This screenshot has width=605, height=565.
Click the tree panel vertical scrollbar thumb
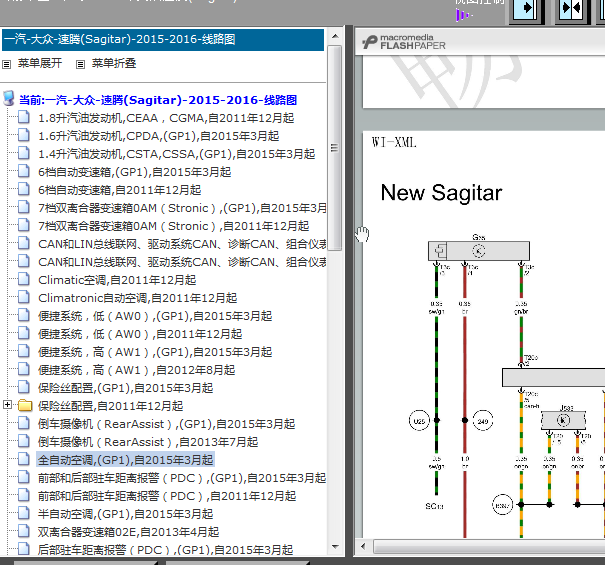(335, 148)
